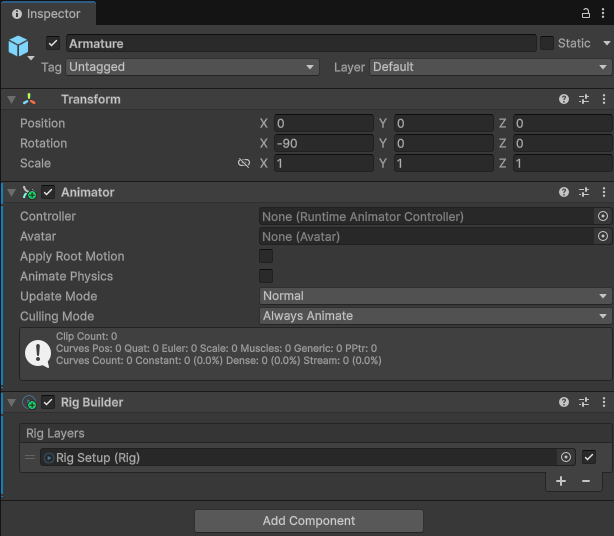
Task: Open Update Mode dropdown set to Normal
Action: [435, 296]
